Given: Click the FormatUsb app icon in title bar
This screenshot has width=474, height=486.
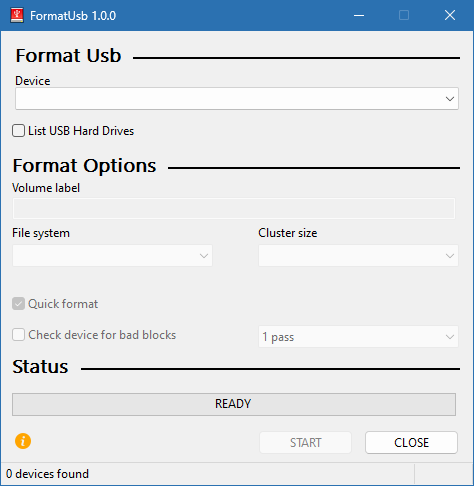Looking at the screenshot, I should (x=17, y=16).
